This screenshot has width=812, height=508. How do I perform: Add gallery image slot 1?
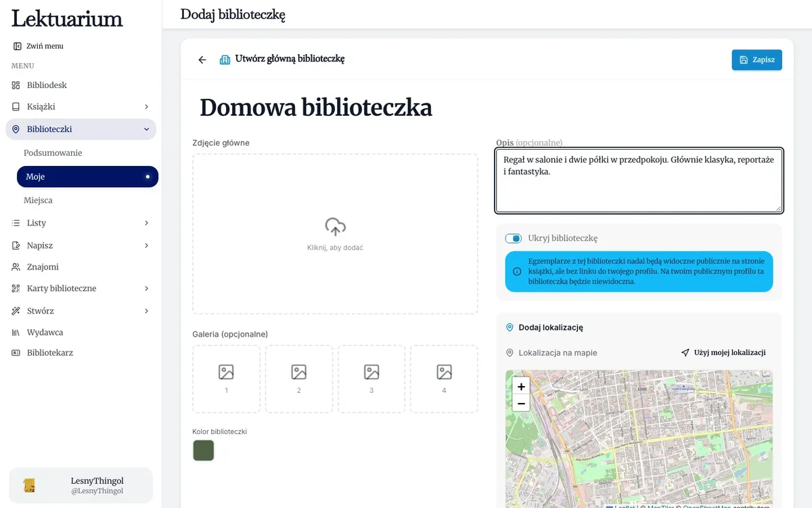point(226,379)
